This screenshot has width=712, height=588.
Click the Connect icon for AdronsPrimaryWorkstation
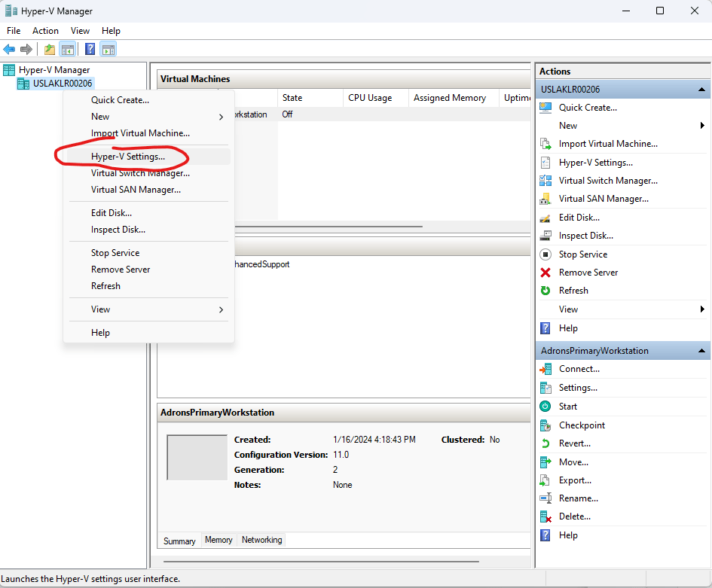click(545, 370)
